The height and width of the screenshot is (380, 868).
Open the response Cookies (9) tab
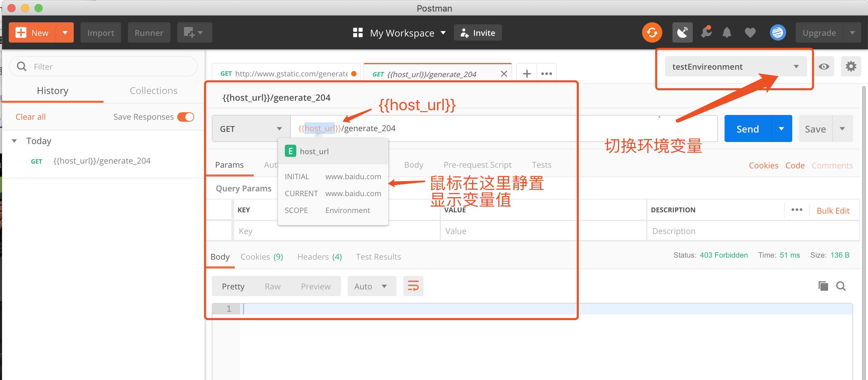261,257
